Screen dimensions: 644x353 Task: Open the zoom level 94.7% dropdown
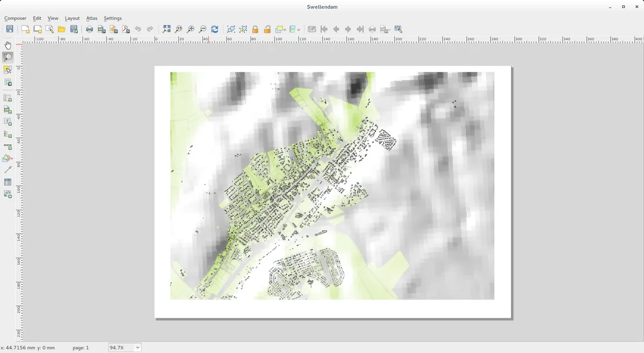coord(137,348)
